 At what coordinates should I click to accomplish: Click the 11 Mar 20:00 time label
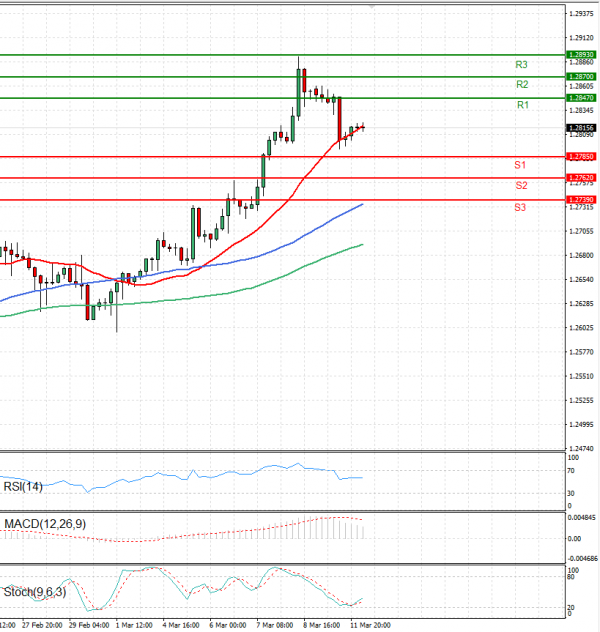point(370,625)
